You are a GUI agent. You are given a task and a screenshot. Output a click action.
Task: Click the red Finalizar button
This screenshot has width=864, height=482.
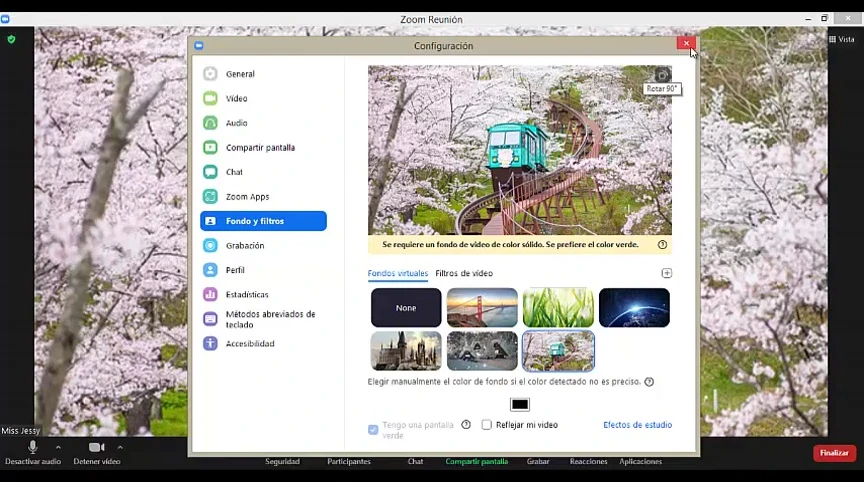click(834, 453)
